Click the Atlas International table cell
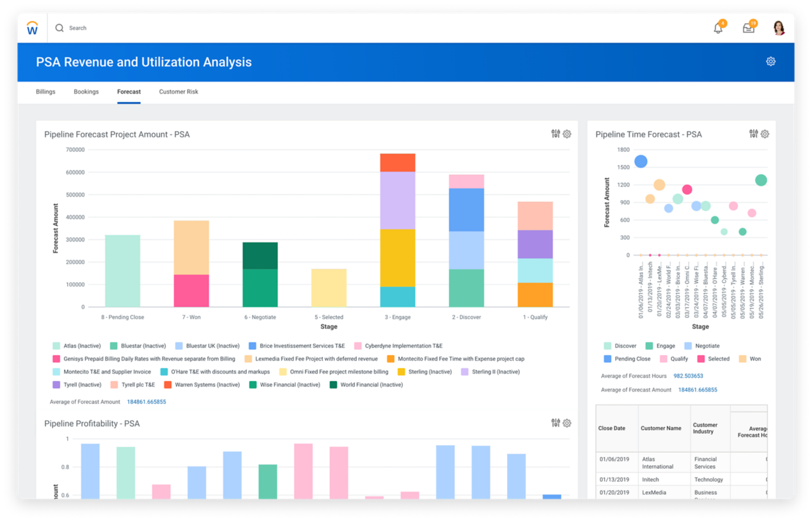The height and width of the screenshot is (521, 812). [x=664, y=463]
